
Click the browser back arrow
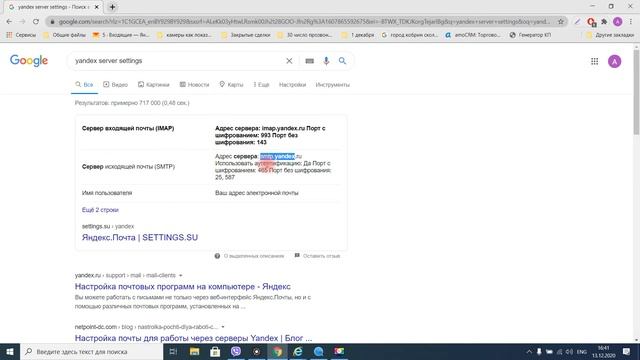click(9, 22)
